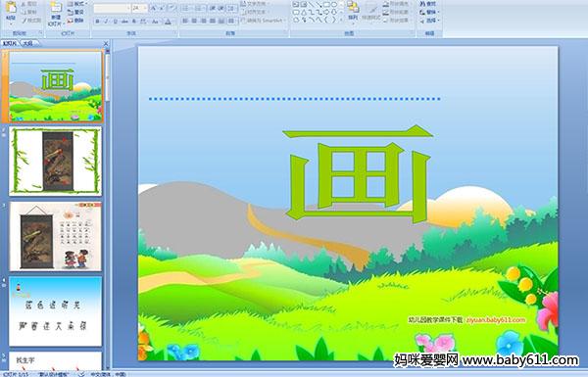
Task: Select the oval shape in shapes gallery
Action: (333, 5)
